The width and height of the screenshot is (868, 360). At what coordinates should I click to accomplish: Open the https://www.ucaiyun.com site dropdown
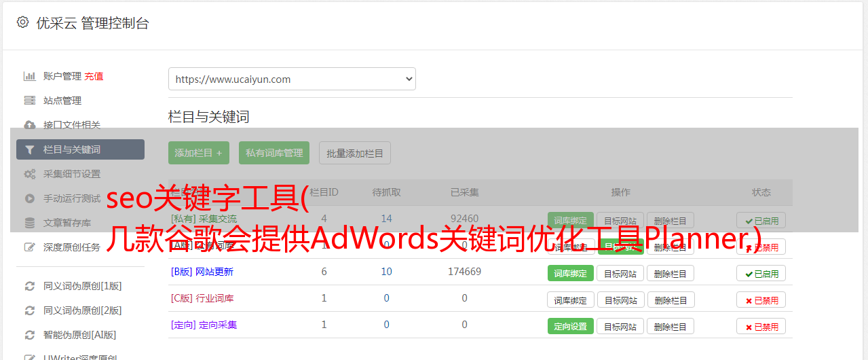(292, 79)
